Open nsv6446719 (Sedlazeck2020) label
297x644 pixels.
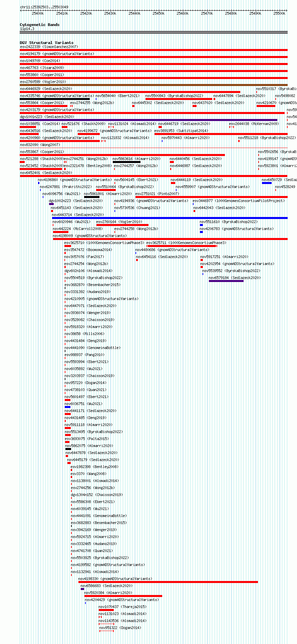[184, 124]
